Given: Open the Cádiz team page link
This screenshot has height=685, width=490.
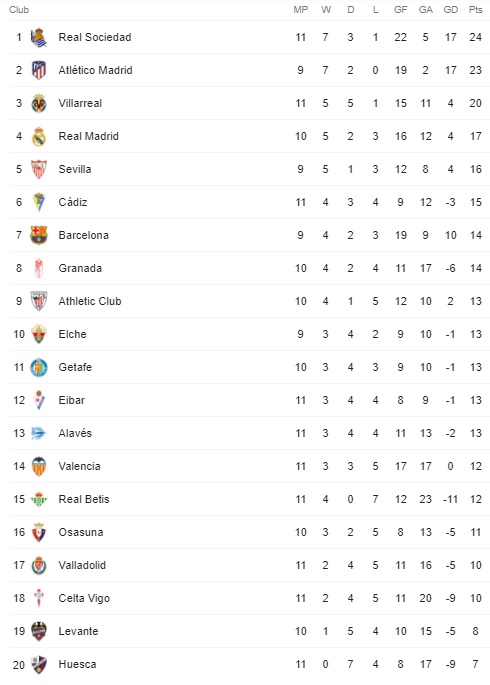Looking at the screenshot, I should click(72, 202).
